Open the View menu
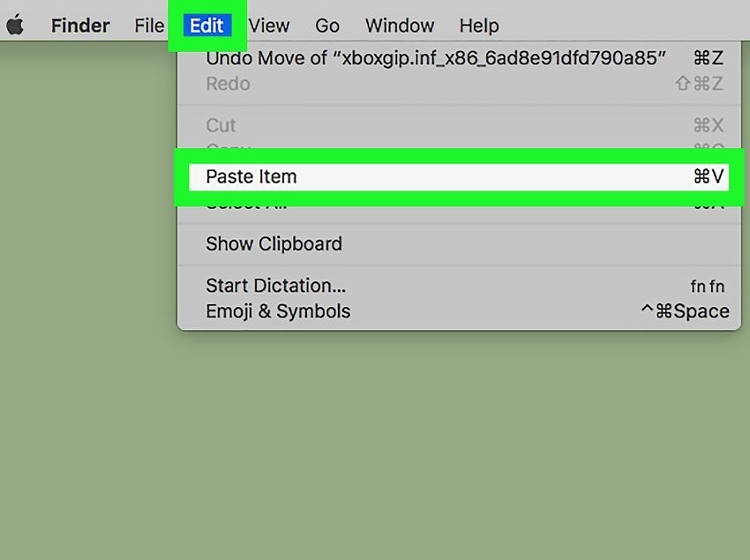The width and height of the screenshot is (750, 560). tap(269, 26)
